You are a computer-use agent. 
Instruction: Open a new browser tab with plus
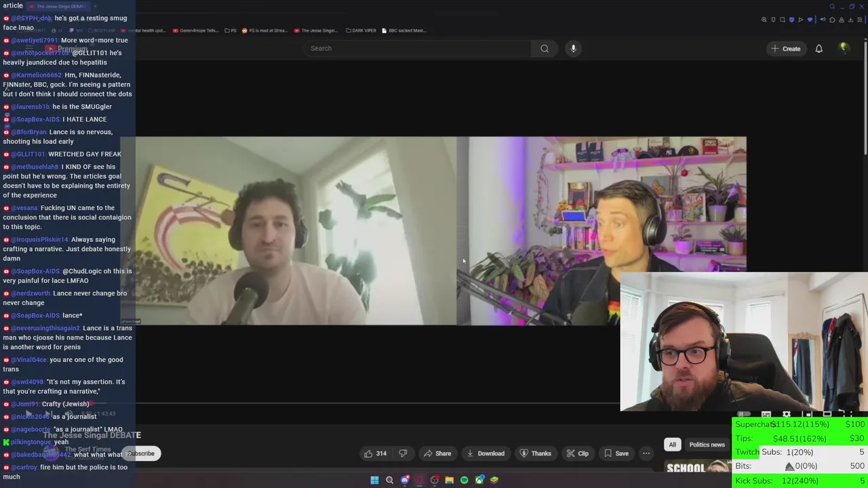95,6
